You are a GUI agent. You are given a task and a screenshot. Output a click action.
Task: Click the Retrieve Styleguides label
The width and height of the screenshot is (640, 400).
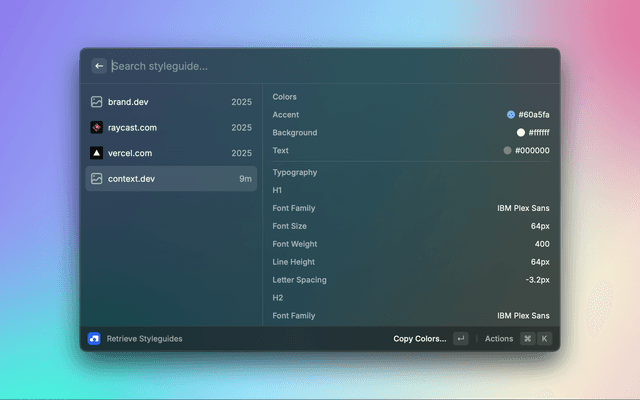(144, 339)
